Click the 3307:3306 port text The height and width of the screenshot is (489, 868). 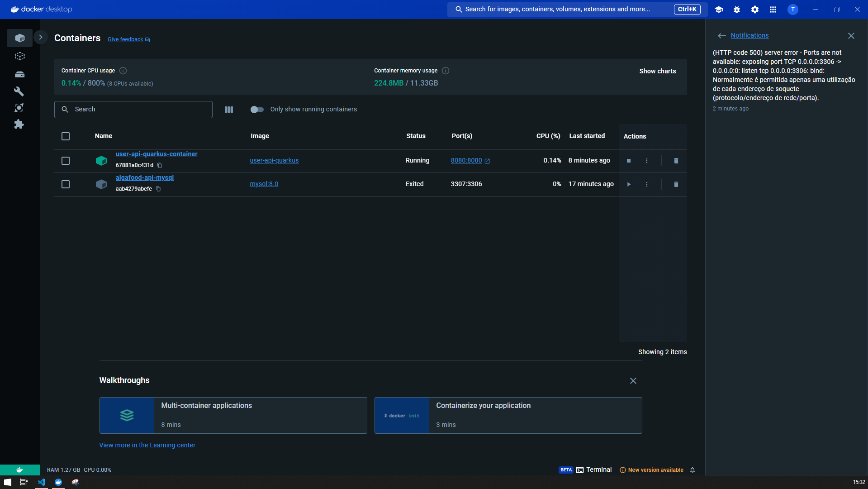pos(466,184)
